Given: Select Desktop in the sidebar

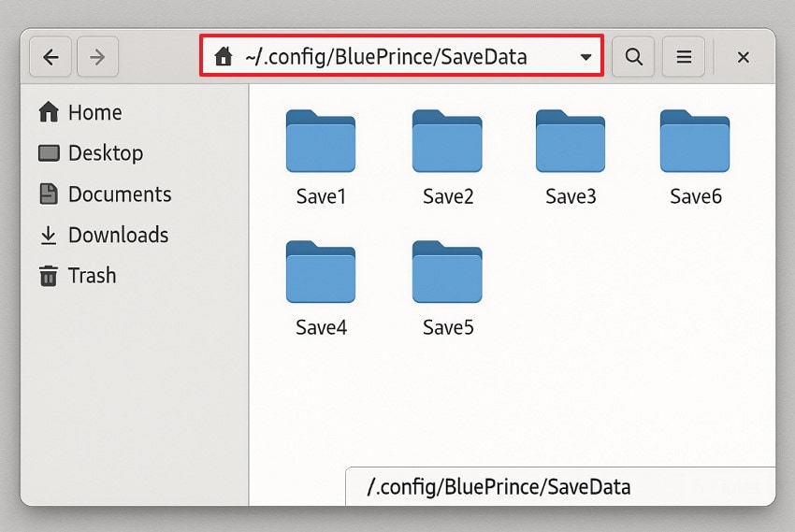Looking at the screenshot, I should tap(91, 153).
